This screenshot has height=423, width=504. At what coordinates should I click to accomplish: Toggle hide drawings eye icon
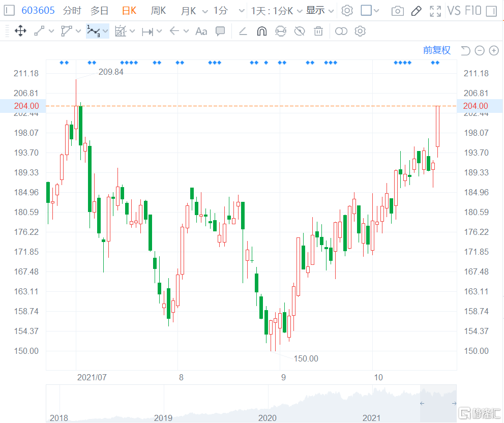click(300, 32)
